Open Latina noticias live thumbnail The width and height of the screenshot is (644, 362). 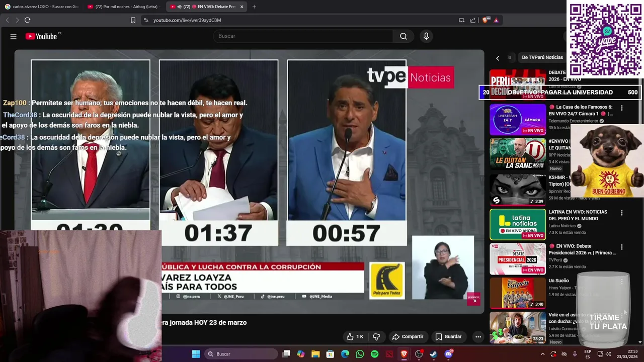(x=518, y=225)
